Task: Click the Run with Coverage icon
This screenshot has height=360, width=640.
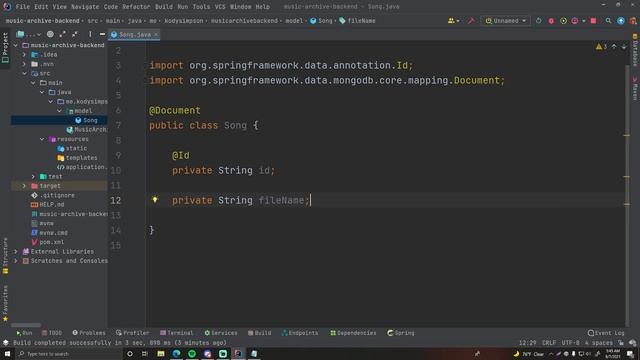Action: click(563, 21)
